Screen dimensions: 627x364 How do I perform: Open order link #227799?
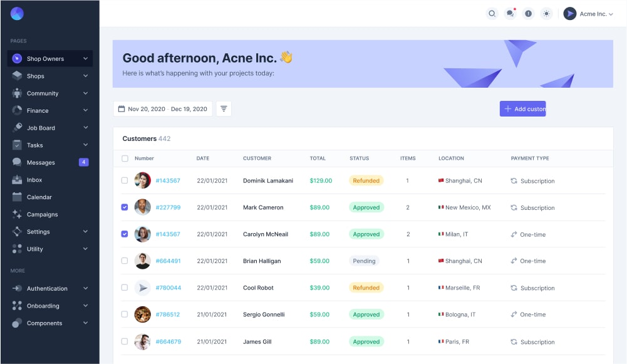(x=168, y=207)
